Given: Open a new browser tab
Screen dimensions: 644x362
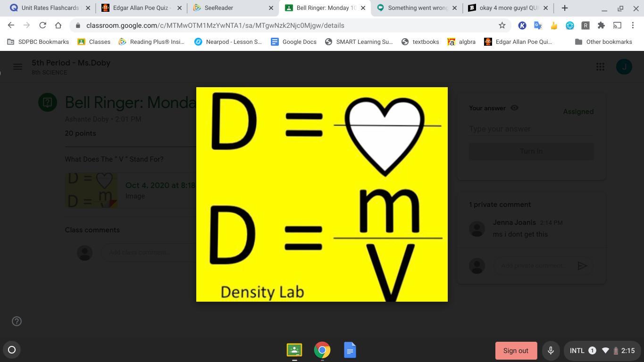Looking at the screenshot, I should click(565, 8).
